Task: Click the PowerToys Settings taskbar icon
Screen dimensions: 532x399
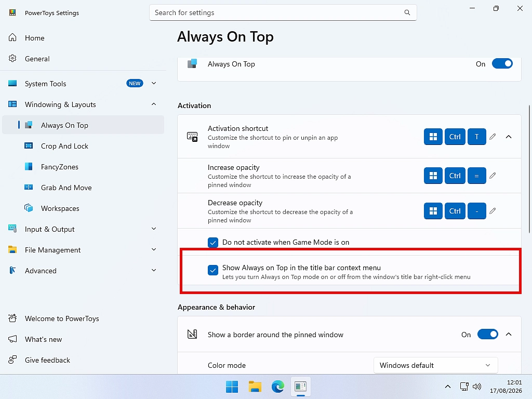Action: (301, 387)
